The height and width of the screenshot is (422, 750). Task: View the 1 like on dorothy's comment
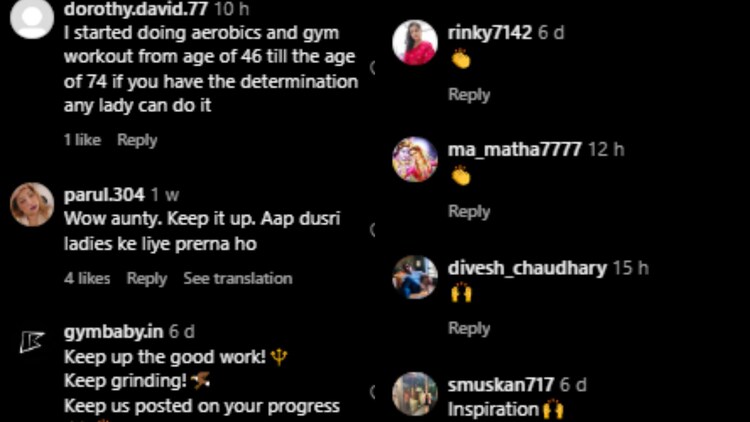click(82, 140)
